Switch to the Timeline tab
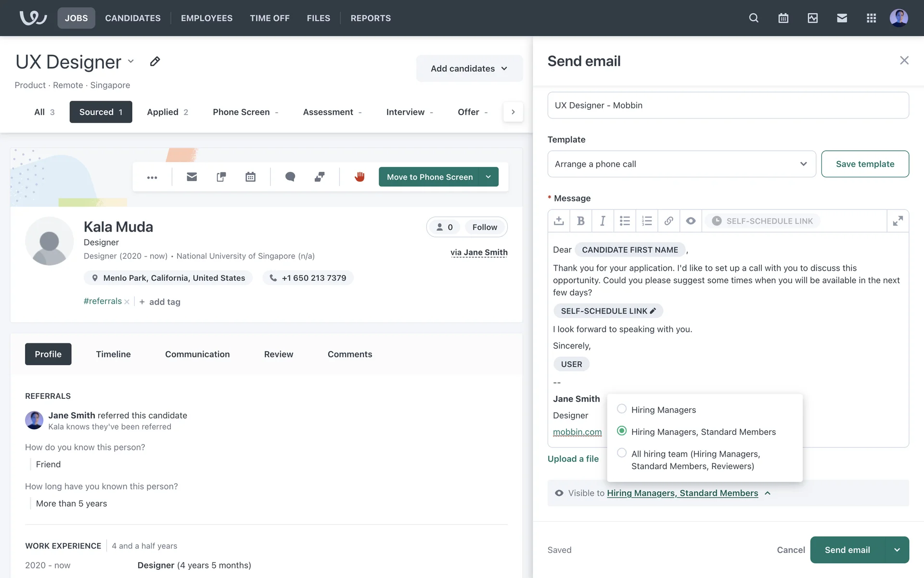This screenshot has height=578, width=924. pos(113,354)
